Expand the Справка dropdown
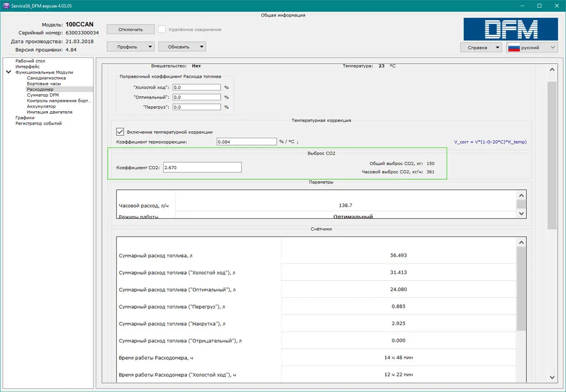 (481, 48)
